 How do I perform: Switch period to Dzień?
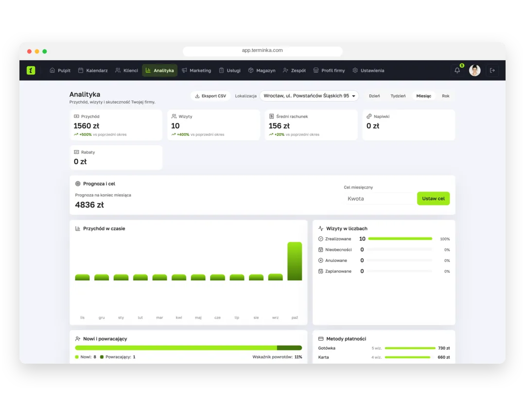[x=374, y=96]
